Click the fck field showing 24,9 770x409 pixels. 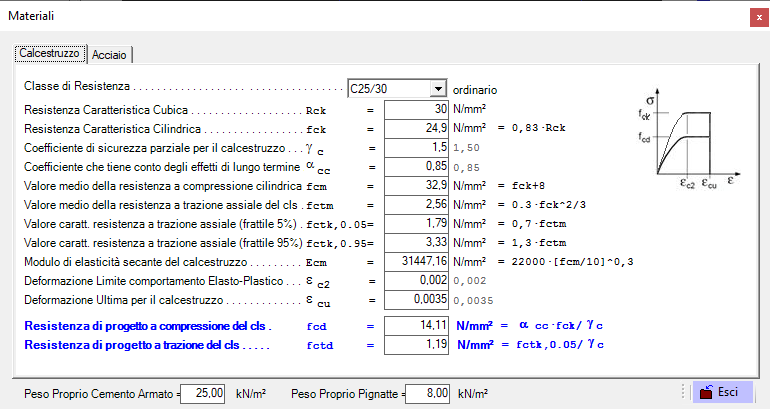(416, 129)
